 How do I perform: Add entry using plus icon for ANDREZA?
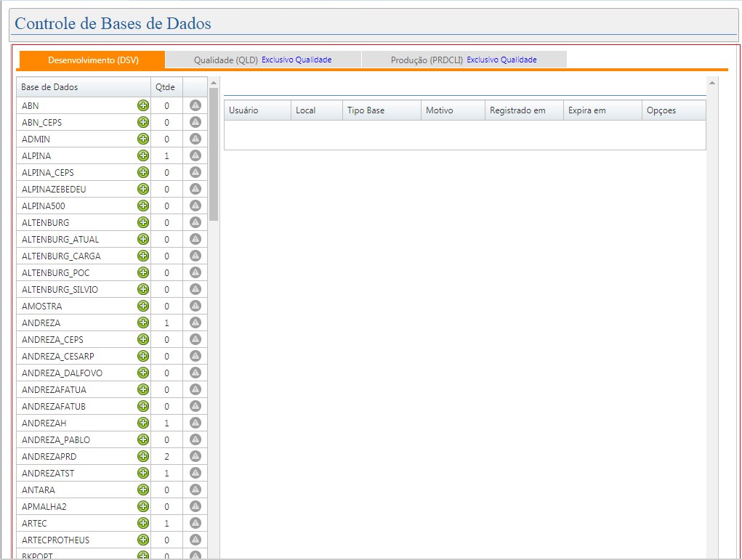[143, 322]
